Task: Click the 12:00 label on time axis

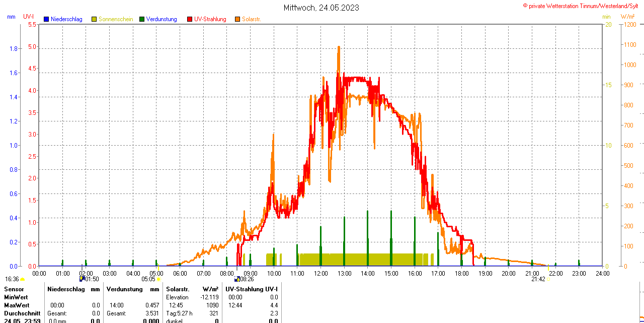Action: pos(321,274)
